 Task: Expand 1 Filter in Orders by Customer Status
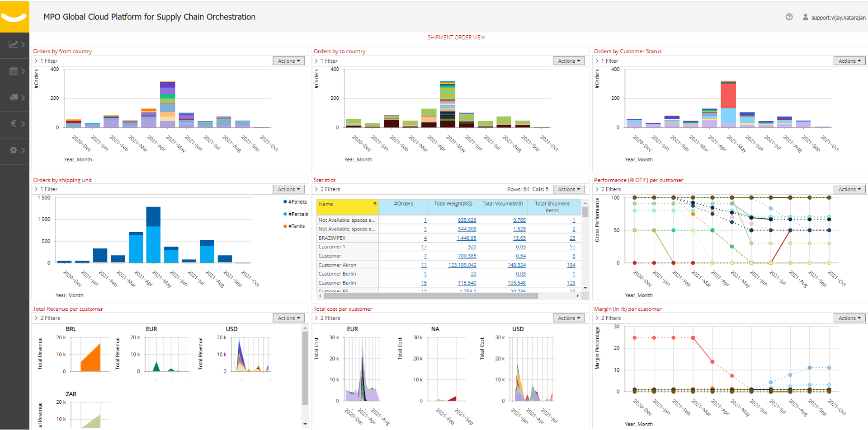(x=607, y=61)
